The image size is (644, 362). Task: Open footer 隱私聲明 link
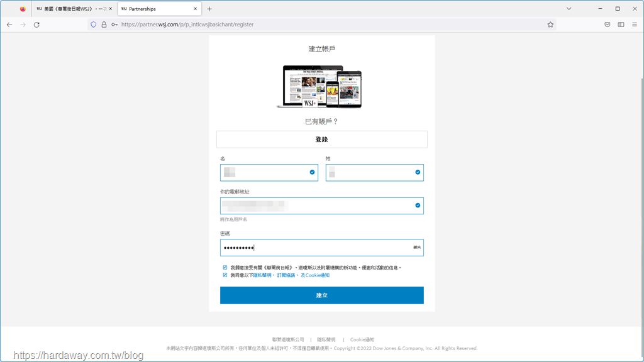pyautogui.click(x=326, y=340)
